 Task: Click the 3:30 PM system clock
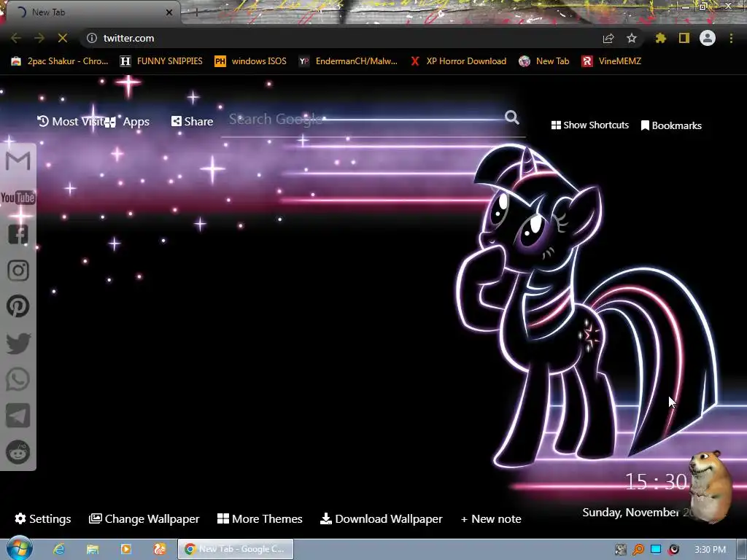pos(710,550)
